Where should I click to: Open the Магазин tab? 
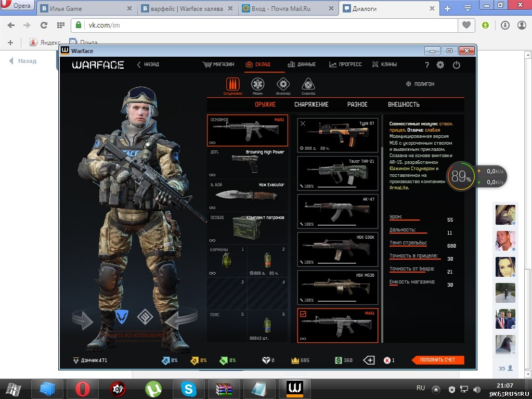coord(218,64)
